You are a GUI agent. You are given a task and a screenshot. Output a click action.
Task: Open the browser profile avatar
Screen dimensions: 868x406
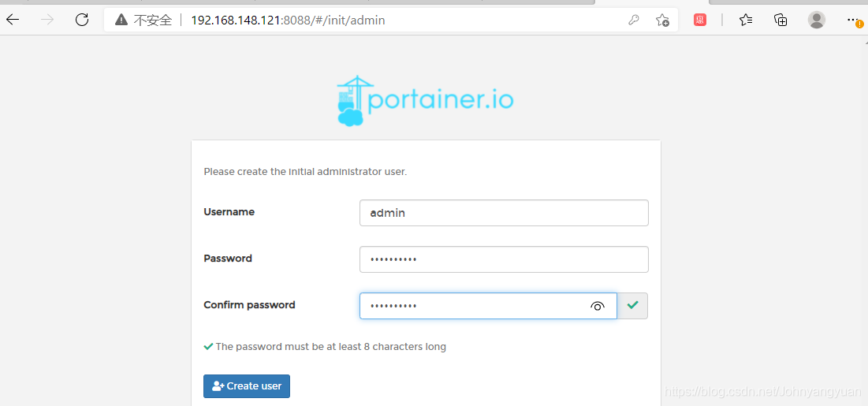coord(817,20)
